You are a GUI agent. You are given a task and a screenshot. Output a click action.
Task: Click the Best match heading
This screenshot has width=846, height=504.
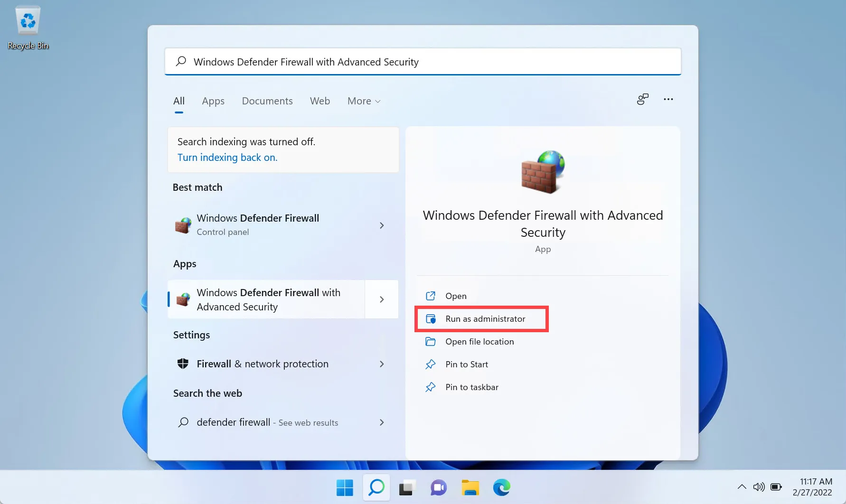tap(197, 187)
